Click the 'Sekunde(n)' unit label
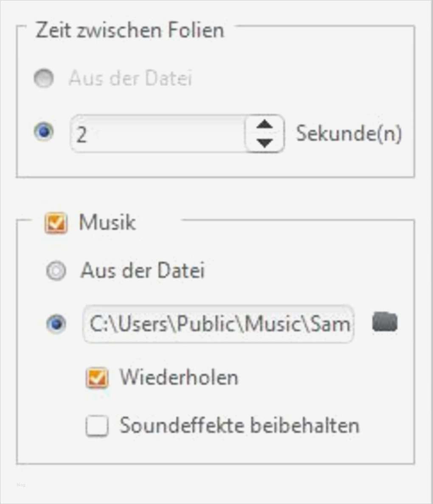This screenshot has width=433, height=504. 349,134
